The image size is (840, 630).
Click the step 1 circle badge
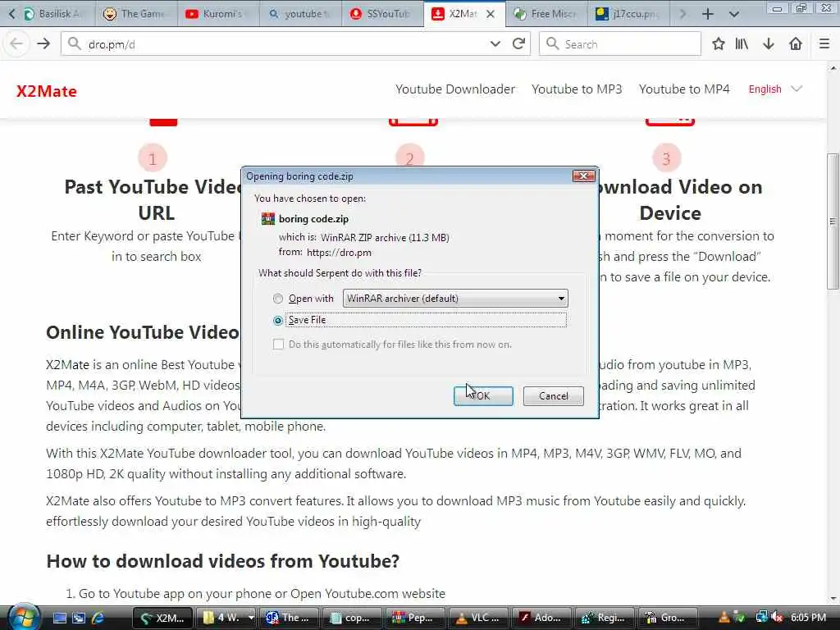click(x=153, y=158)
